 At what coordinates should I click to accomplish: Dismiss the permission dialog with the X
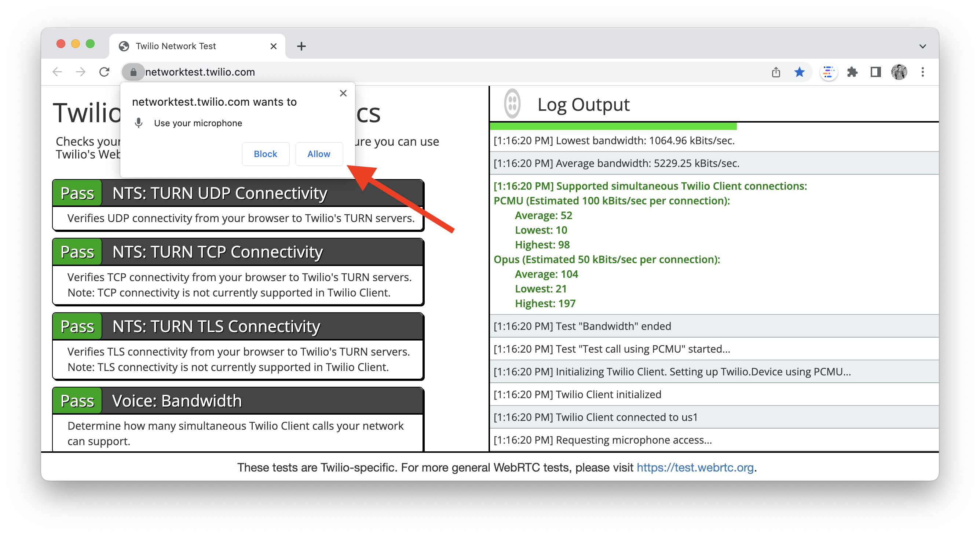(343, 93)
